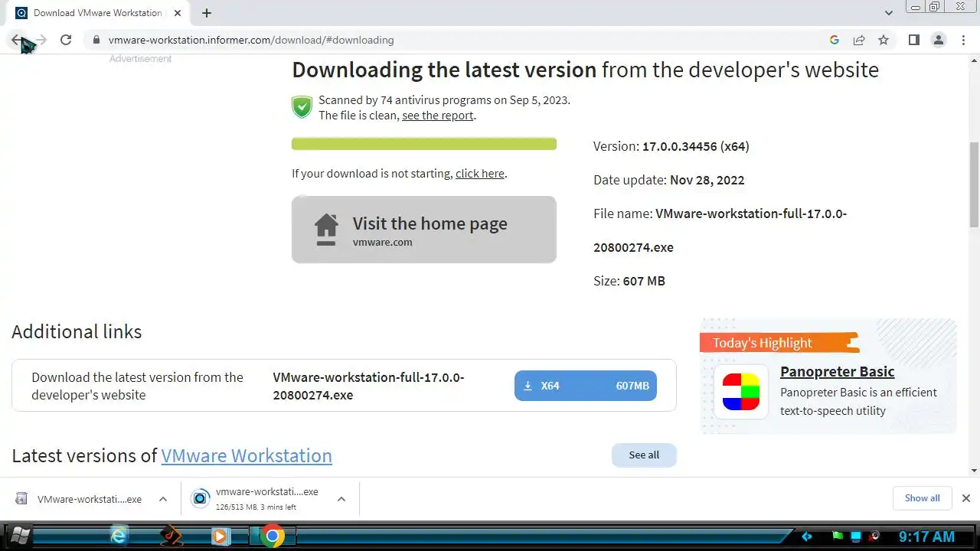
Task: Bookmark this page with the star icon
Action: (884, 40)
